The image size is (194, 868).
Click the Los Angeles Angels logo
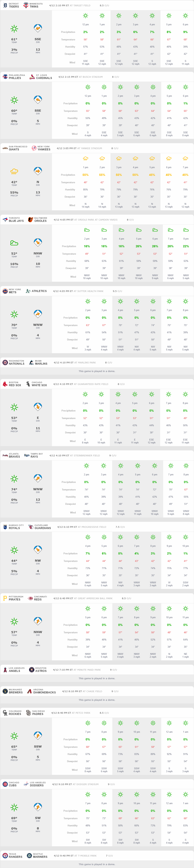tap(5, 670)
